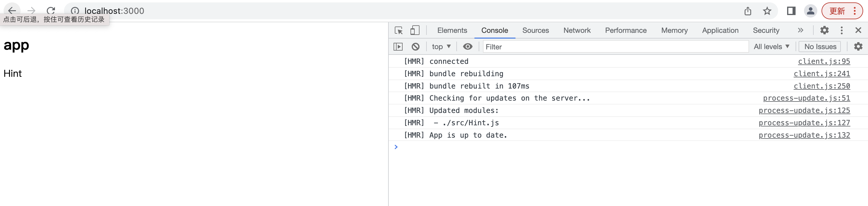Screen dimensions: 868x206
Task: View site information icon
Action: pos(75,11)
